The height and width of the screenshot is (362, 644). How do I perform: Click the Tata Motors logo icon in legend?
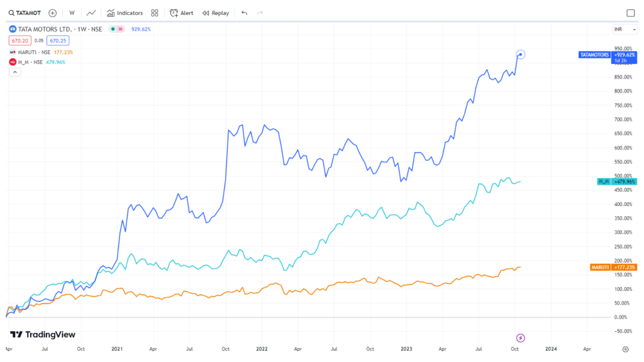tap(13, 29)
